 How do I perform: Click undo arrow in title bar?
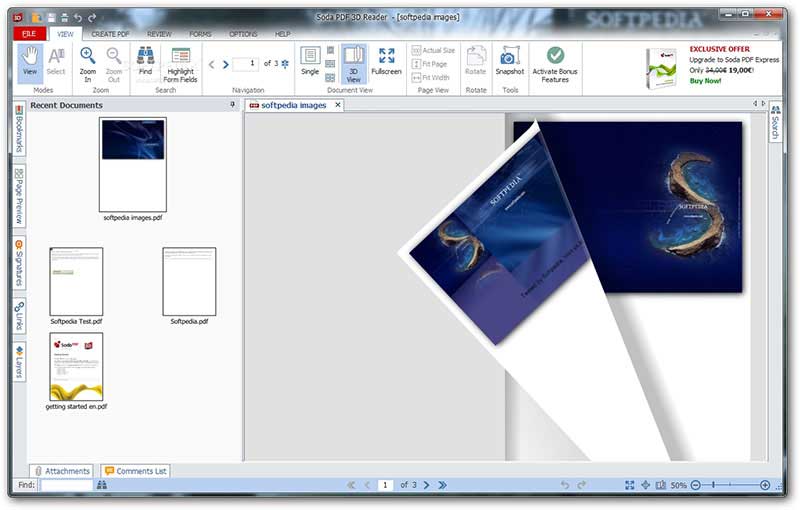(x=78, y=17)
